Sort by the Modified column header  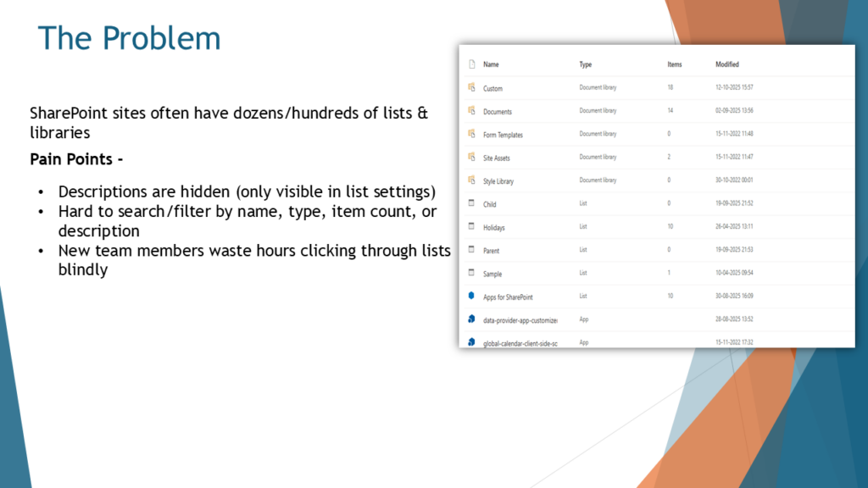727,64
